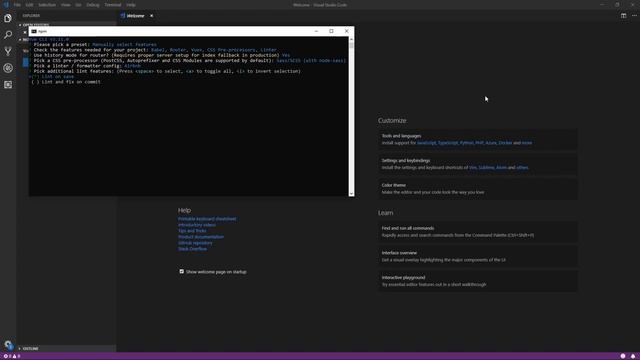Viewport: 640px width, 360px height.
Task: Open Find and run all commands card
Action: pyautogui.click(x=478, y=232)
